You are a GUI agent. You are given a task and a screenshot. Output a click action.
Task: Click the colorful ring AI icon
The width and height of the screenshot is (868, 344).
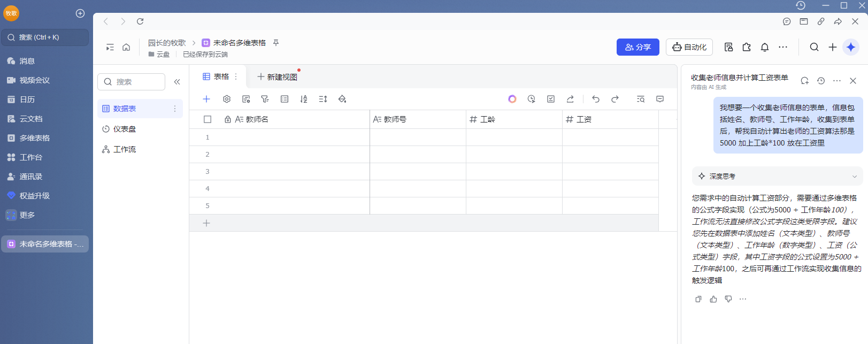512,99
